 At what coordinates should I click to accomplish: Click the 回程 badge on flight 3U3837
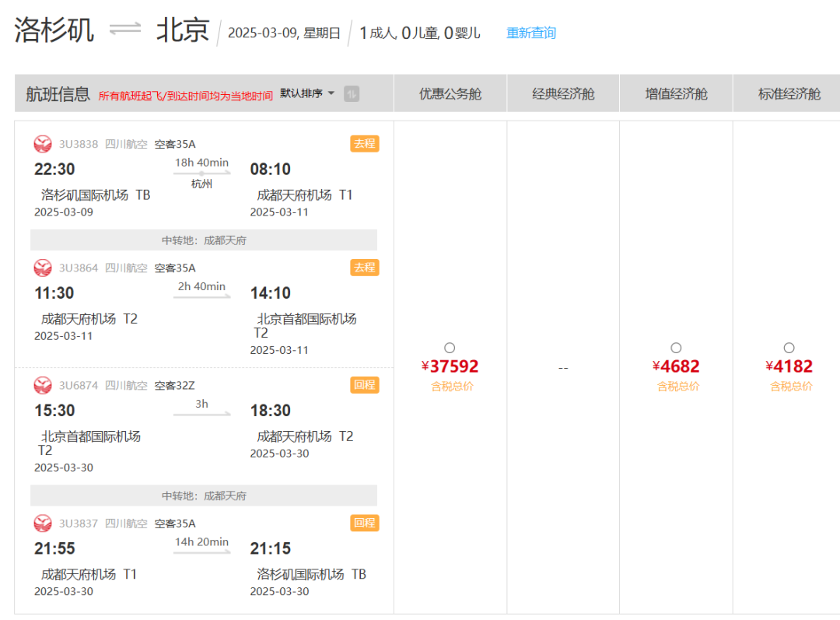tap(364, 523)
